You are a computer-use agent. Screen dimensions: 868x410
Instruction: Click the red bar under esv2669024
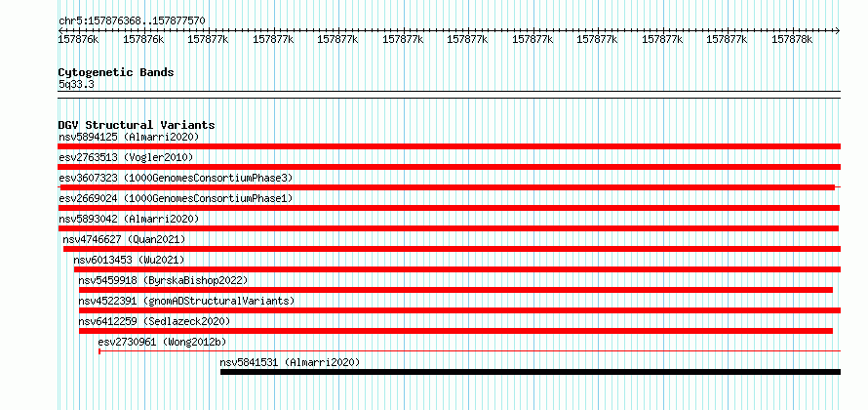(449, 208)
